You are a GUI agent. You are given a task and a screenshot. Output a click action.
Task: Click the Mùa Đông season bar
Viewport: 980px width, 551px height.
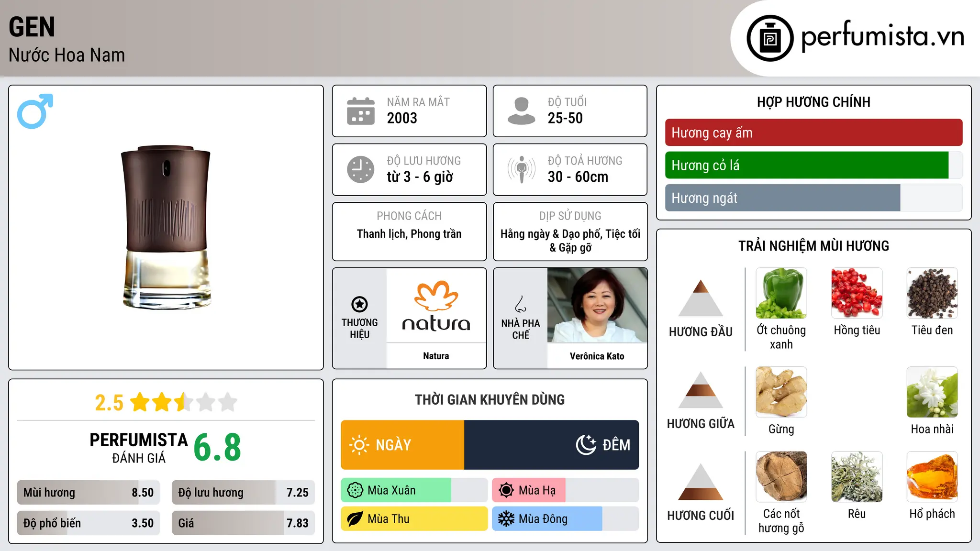pyautogui.click(x=566, y=519)
